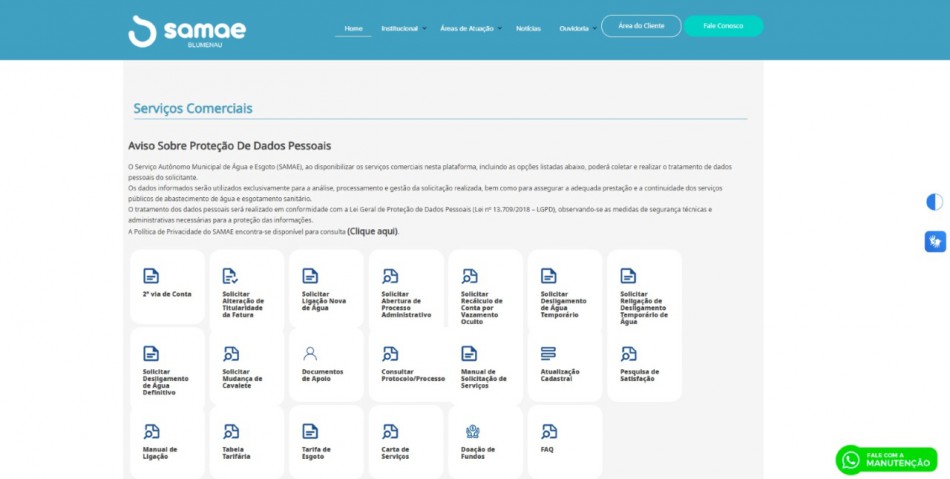Image resolution: width=950 pixels, height=479 pixels.
Task: Open the Atualização Cadastral icon
Action: click(548, 353)
